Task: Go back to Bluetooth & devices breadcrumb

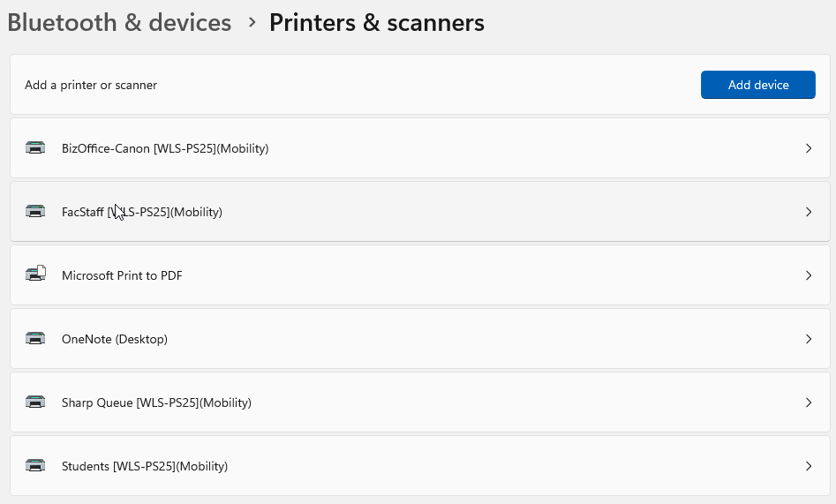Action: tap(119, 23)
